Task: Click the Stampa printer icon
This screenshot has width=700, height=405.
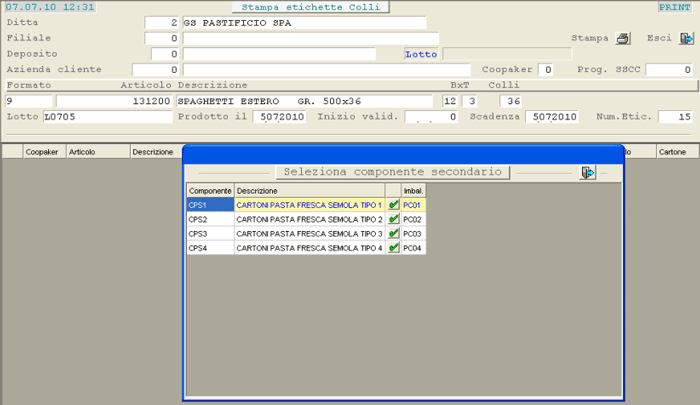Action: (623, 39)
